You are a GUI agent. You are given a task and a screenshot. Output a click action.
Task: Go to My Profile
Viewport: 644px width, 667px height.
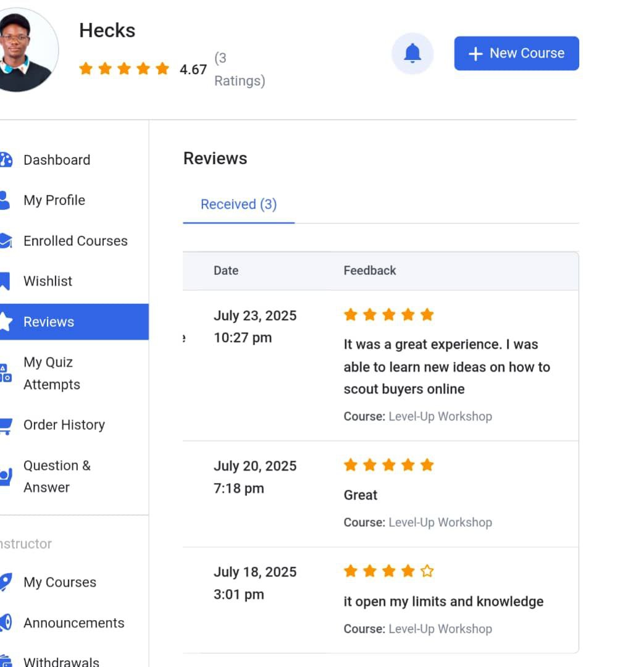point(54,200)
